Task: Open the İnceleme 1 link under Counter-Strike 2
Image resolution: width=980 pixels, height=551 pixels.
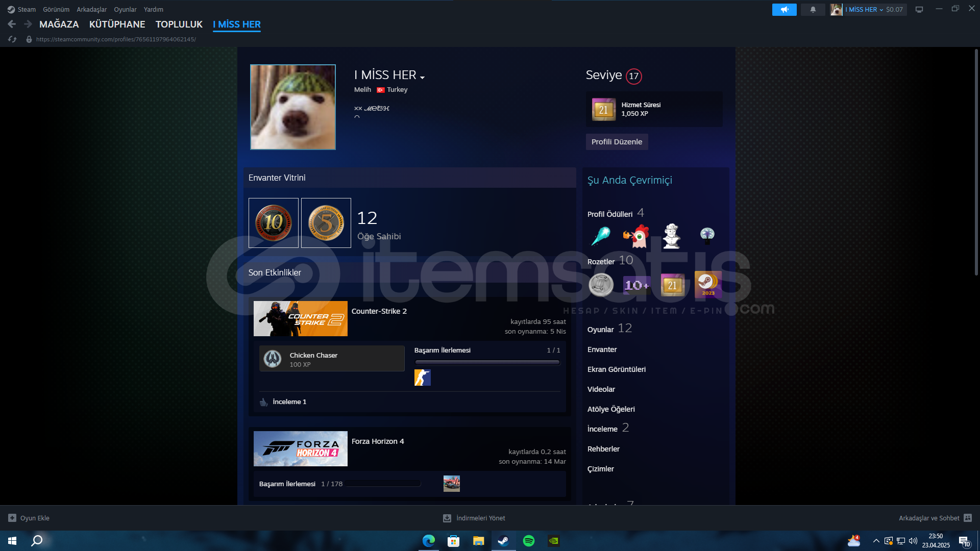Action: (289, 402)
